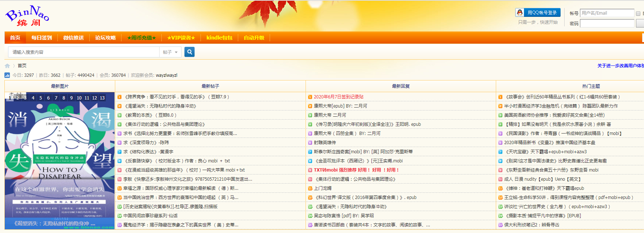This screenshot has height=233, width=644.
Task: Click the 最新图片 column header
Action: click(60, 86)
